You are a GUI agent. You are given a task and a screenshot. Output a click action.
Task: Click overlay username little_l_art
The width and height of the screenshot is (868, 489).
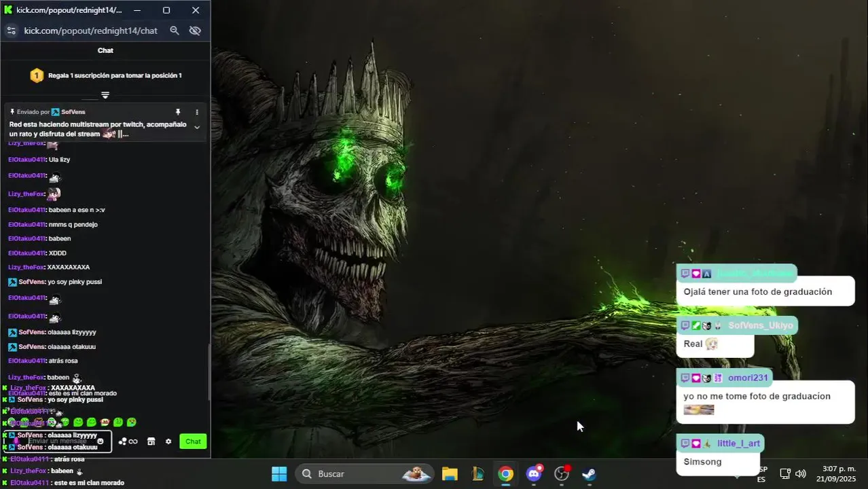click(x=738, y=443)
